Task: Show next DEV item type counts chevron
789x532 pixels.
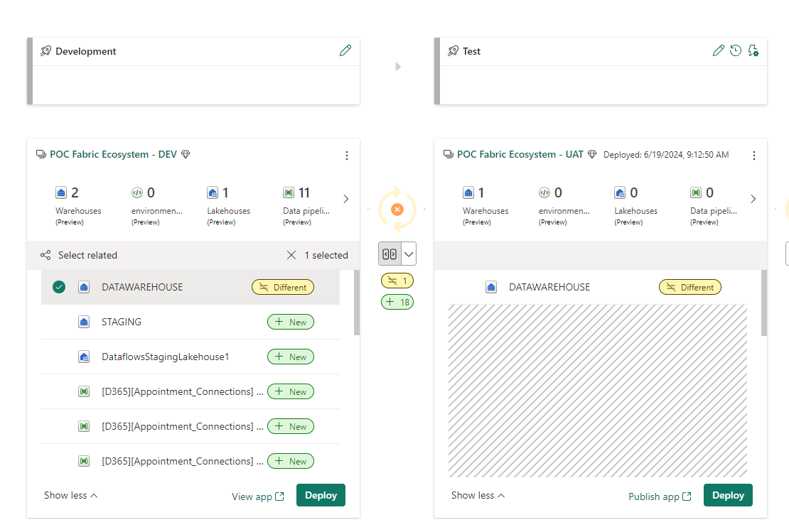Action: [x=345, y=199]
